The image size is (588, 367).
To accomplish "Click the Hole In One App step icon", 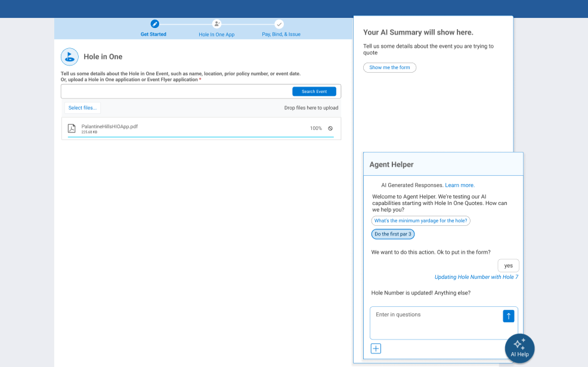I will click(x=216, y=24).
